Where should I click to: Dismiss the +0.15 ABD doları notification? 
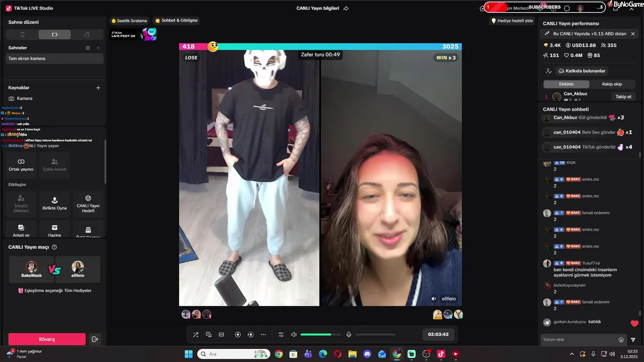click(x=633, y=34)
